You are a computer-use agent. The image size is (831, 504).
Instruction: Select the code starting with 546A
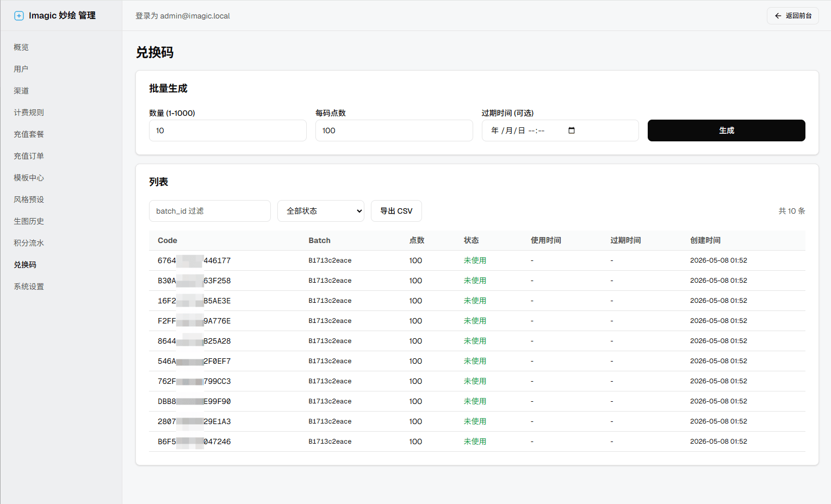194,361
